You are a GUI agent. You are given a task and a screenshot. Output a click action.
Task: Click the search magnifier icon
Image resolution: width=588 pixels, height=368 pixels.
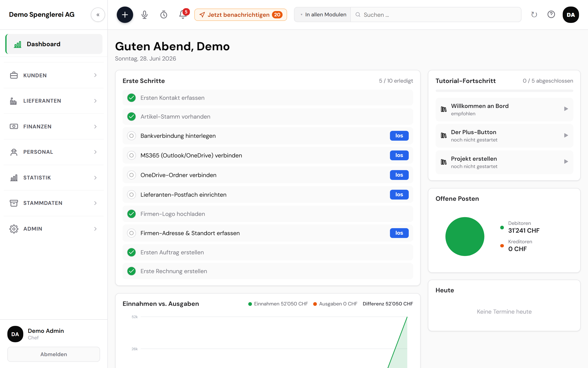[358, 15]
